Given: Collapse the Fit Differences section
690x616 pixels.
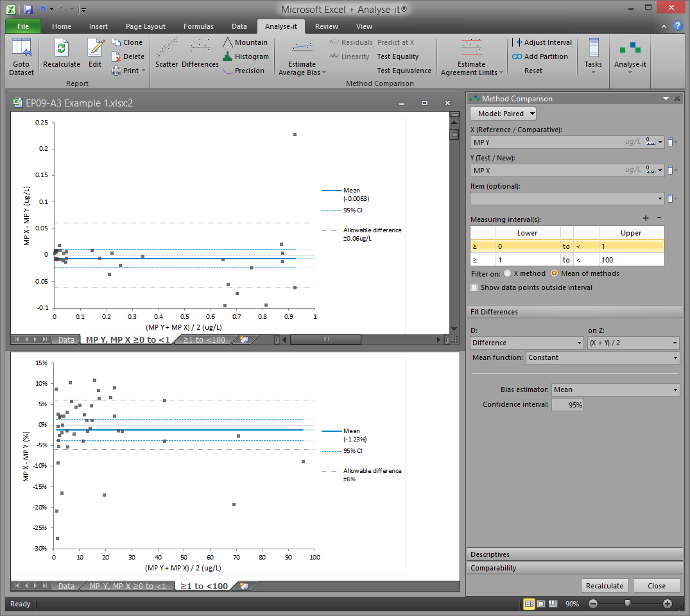Looking at the screenshot, I should (576, 312).
